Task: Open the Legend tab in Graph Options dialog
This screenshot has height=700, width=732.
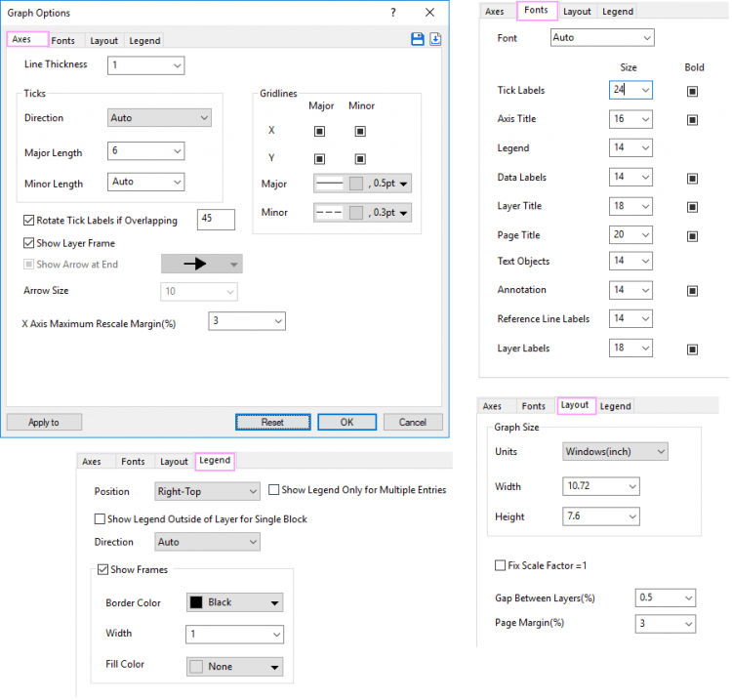Action: coord(144,41)
